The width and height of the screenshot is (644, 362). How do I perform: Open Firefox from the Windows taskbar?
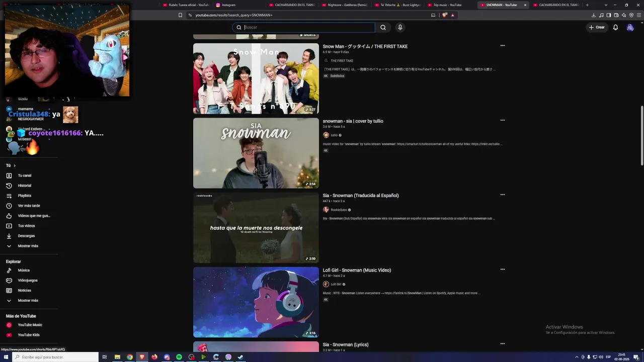click(x=154, y=357)
